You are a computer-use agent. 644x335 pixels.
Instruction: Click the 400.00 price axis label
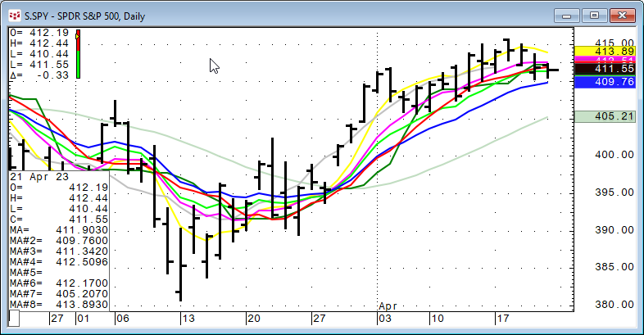pyautogui.click(x=614, y=155)
